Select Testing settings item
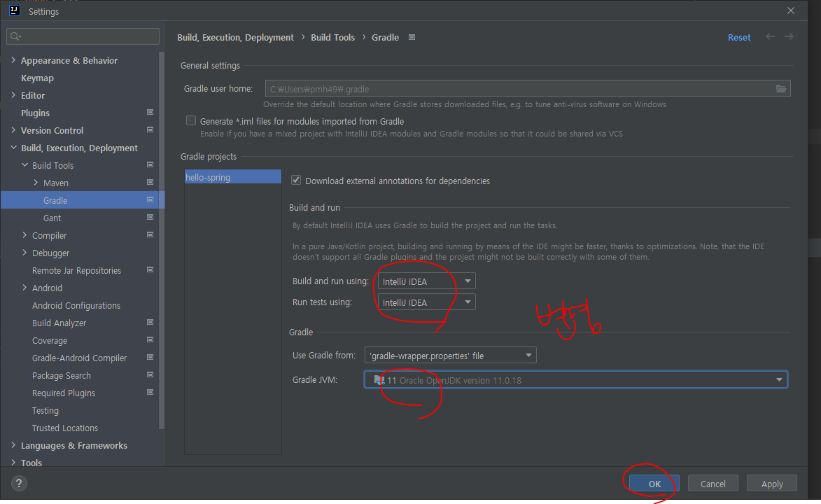821x504 pixels. (x=45, y=411)
